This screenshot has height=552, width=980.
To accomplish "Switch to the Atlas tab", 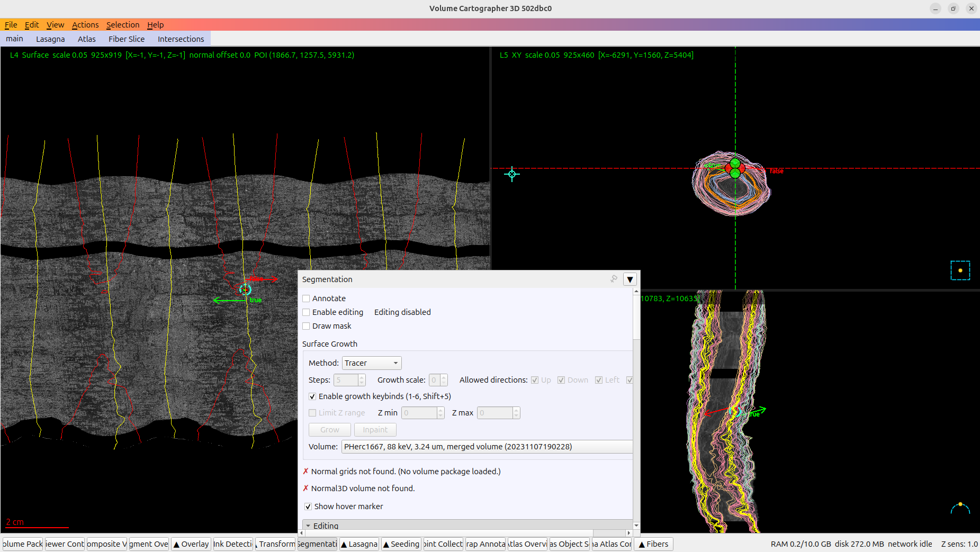I will [87, 39].
